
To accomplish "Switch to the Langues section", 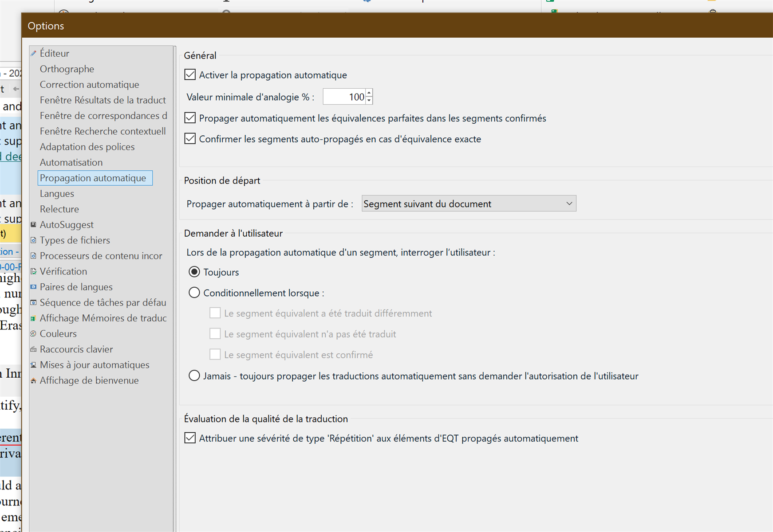I will [x=57, y=193].
